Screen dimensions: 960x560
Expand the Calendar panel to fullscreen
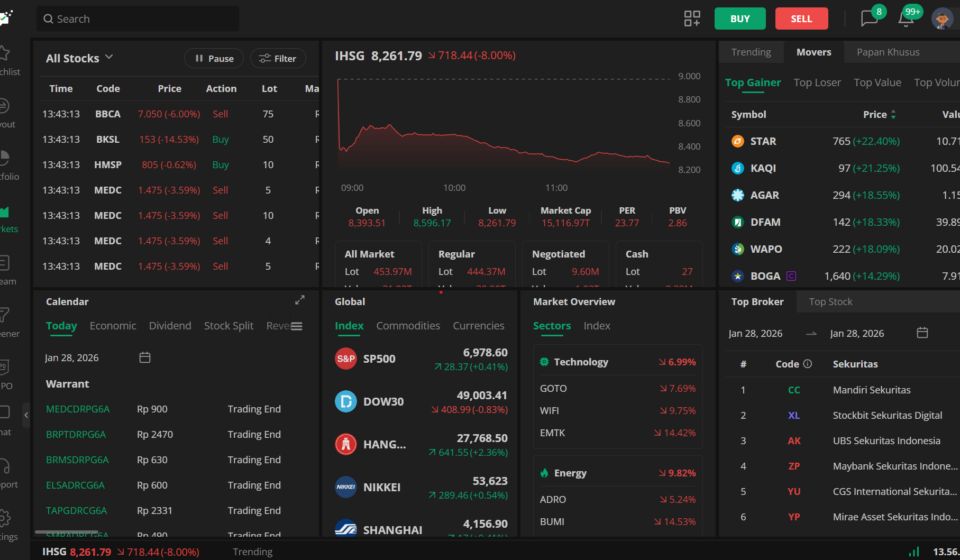[x=300, y=300]
